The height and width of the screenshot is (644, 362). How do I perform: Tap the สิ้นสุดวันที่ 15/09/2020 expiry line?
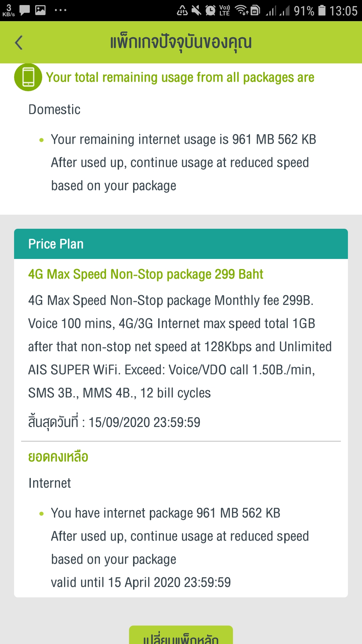[114, 422]
